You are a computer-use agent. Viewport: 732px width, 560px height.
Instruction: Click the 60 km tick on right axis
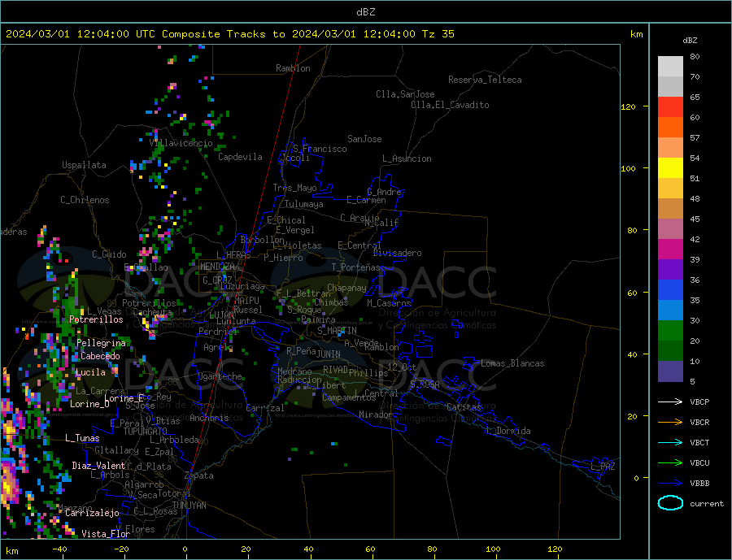point(632,293)
